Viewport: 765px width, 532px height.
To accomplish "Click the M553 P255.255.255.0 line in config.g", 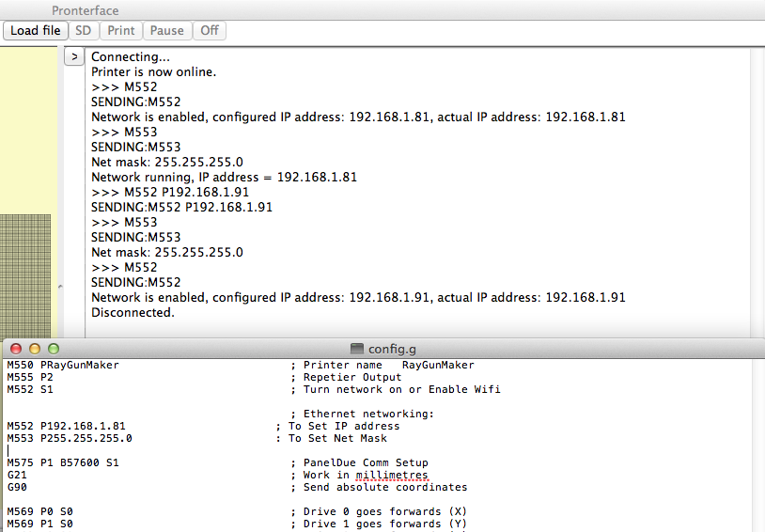I will coord(70,438).
